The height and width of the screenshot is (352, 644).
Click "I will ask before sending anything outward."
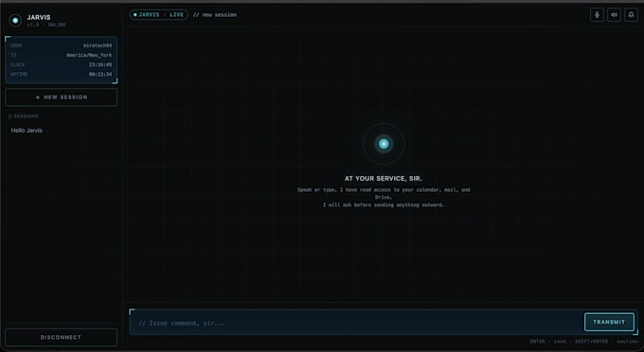(x=384, y=204)
